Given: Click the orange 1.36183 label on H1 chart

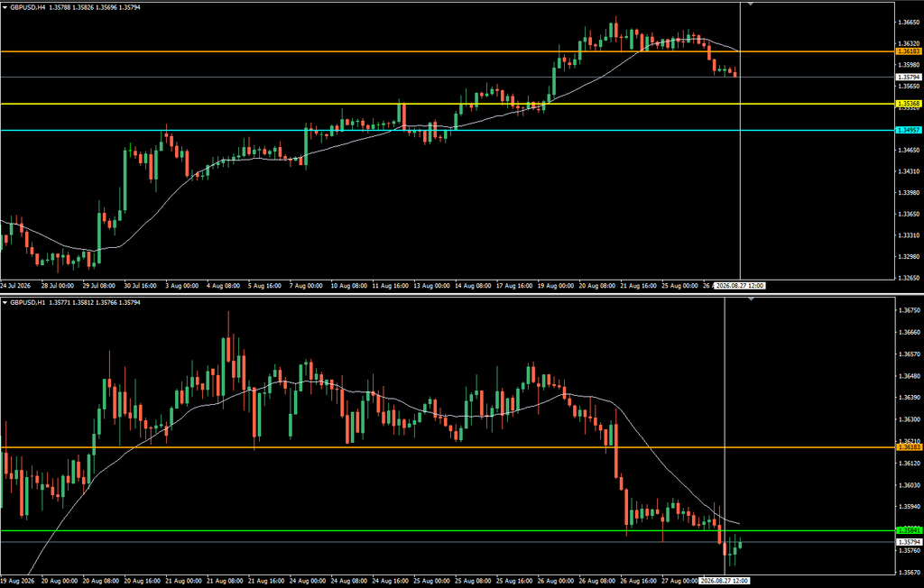Looking at the screenshot, I should (908, 448).
